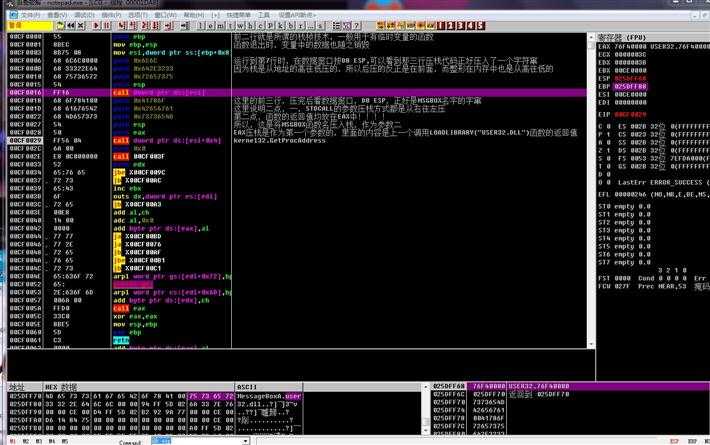Click the EBP button at bottom right
This screenshot has height=445, width=710.
click(x=692, y=441)
